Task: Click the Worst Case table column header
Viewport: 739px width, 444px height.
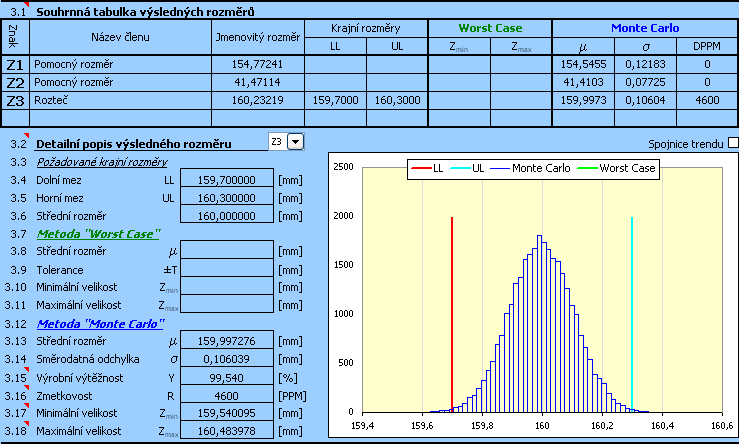Action: [489, 28]
